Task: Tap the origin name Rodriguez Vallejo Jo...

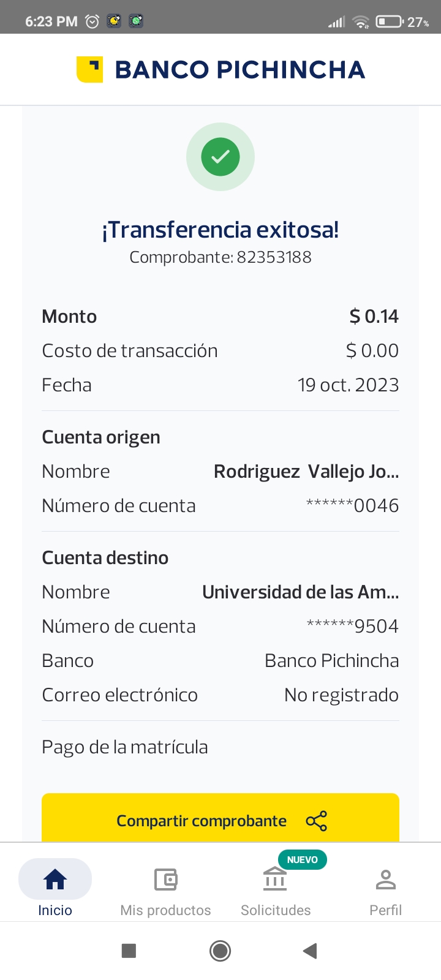Action: [306, 472]
